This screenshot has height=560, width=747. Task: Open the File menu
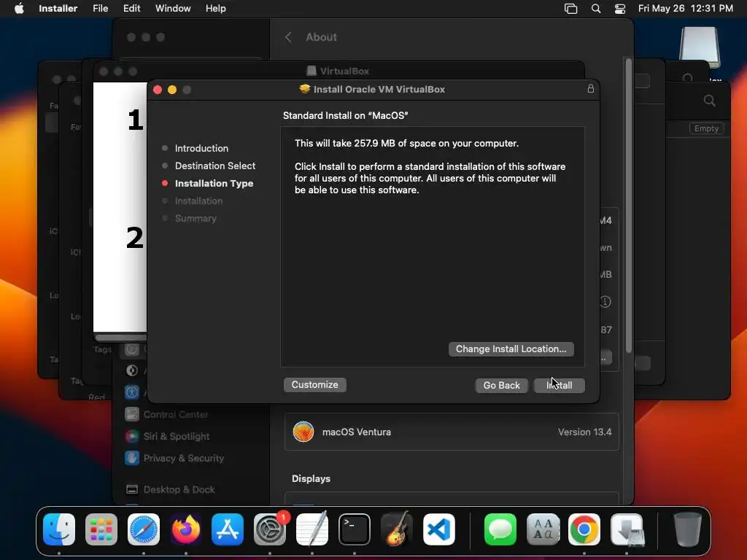click(100, 8)
